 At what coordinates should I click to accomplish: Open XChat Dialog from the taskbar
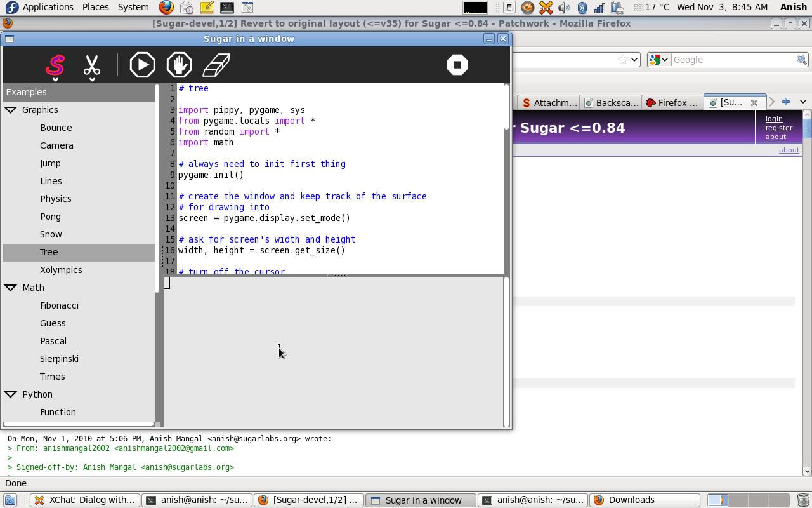tap(84, 500)
